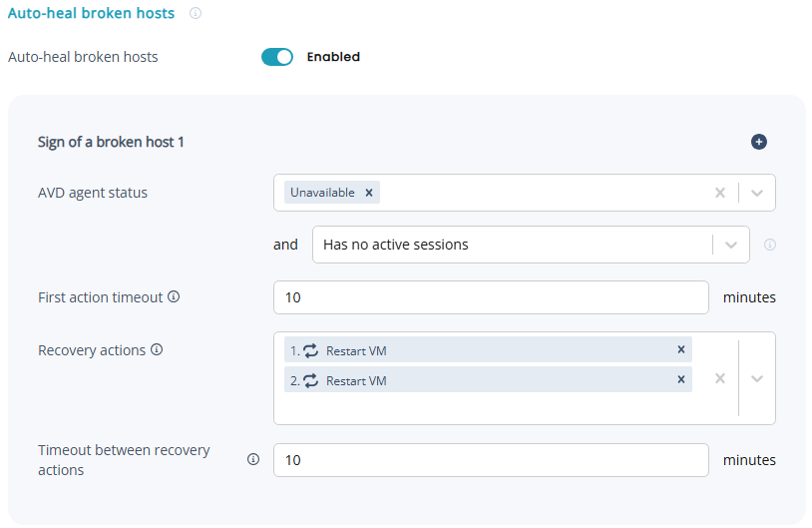Expand the Recovery actions dropdown
The image size is (812, 528).
pyautogui.click(x=757, y=378)
